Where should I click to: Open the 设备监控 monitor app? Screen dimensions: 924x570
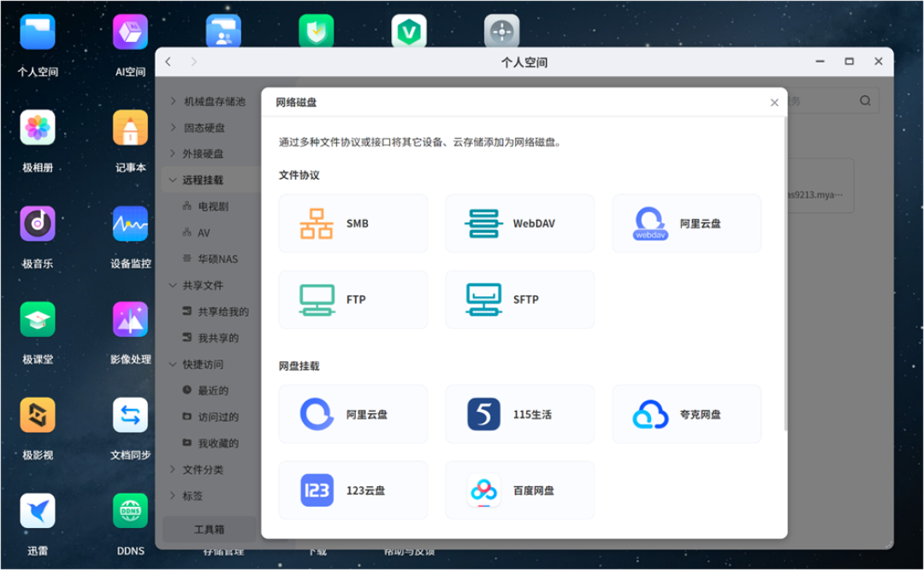(x=130, y=223)
